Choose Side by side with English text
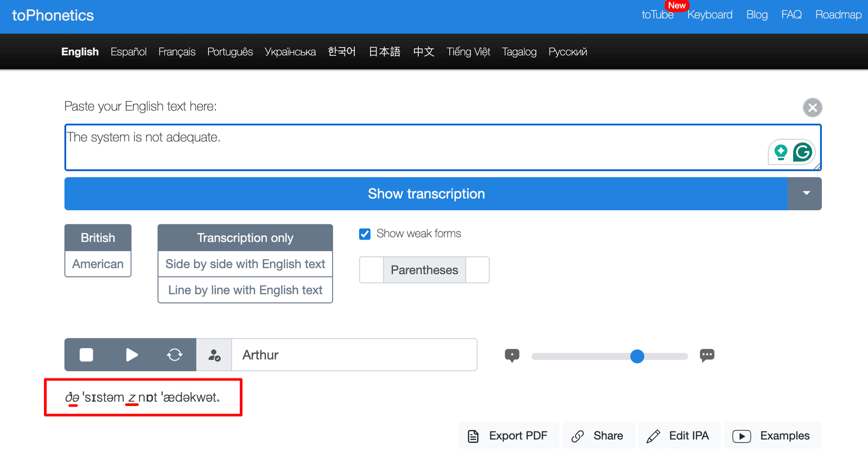 click(245, 264)
